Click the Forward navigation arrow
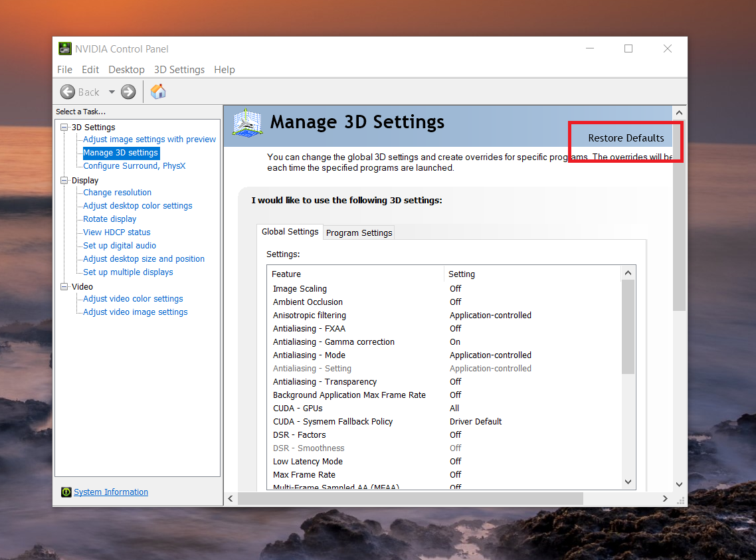756x560 pixels. coord(128,91)
